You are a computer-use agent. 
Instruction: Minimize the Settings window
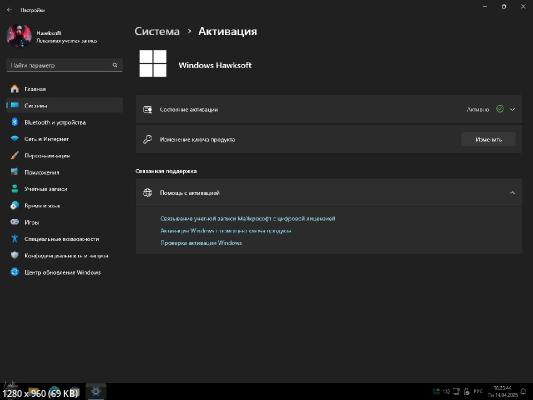click(485, 6)
